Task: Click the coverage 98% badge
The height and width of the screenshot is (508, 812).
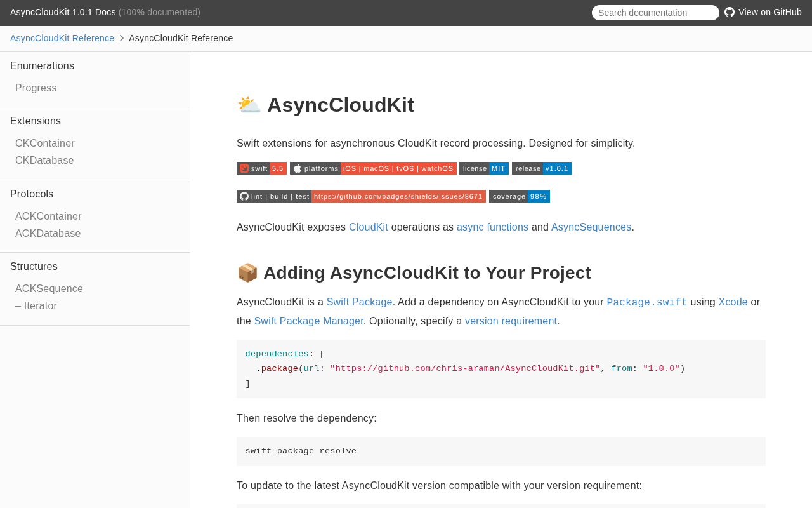Action: click(x=520, y=196)
